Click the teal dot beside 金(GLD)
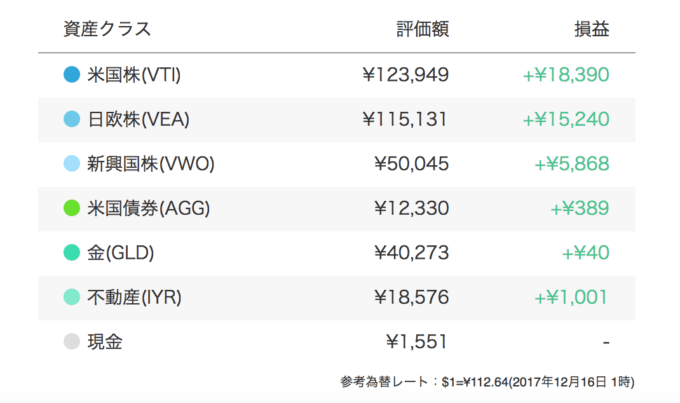680x403 pixels. point(72,252)
